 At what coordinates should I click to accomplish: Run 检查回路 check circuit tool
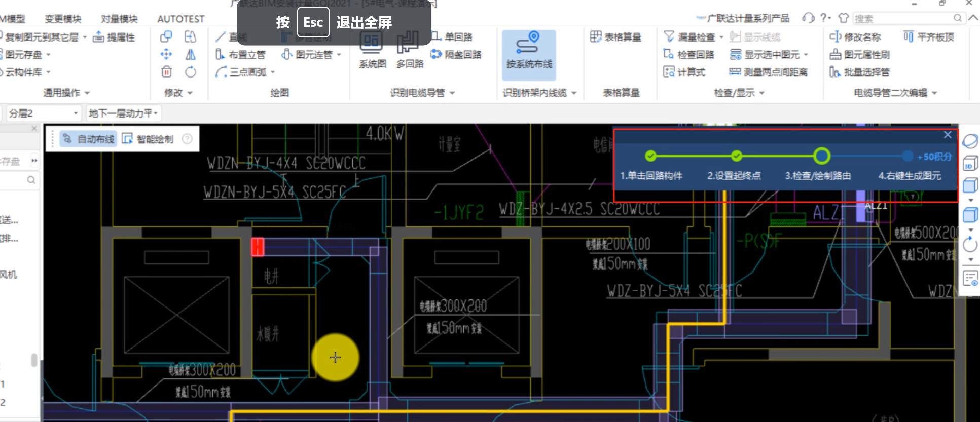(689, 54)
